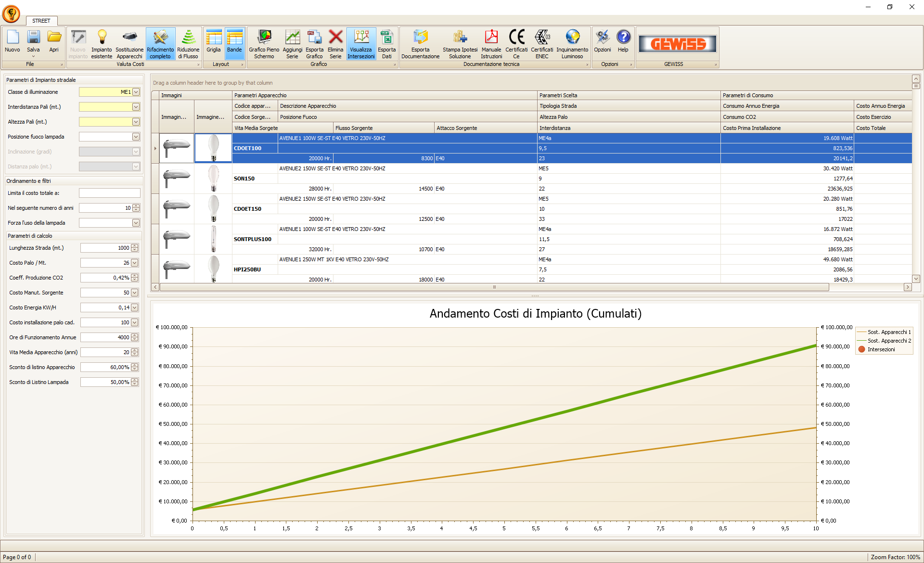The image size is (924, 563).
Task: Open the Interdistanza Pali dropdown
Action: click(136, 107)
